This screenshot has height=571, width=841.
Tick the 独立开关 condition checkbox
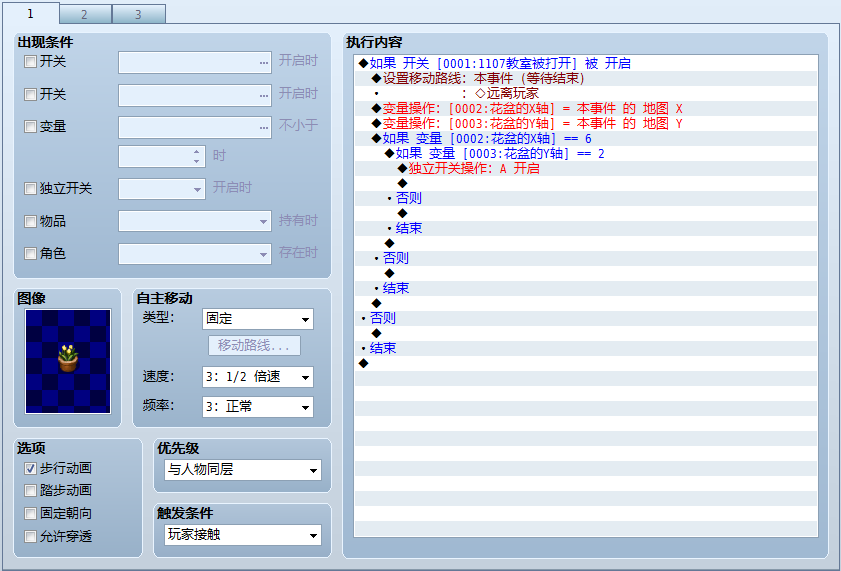pos(31,189)
